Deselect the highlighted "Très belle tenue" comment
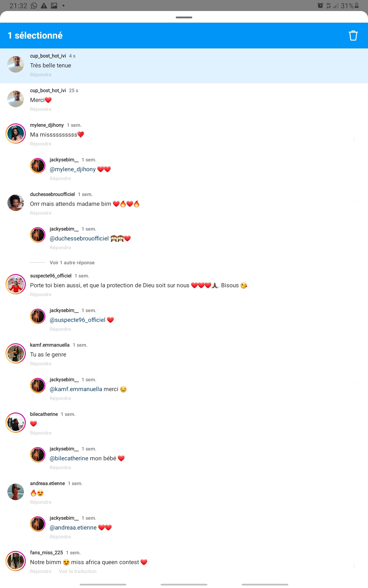Image resolution: width=368 pixels, height=588 pixels. point(184,66)
